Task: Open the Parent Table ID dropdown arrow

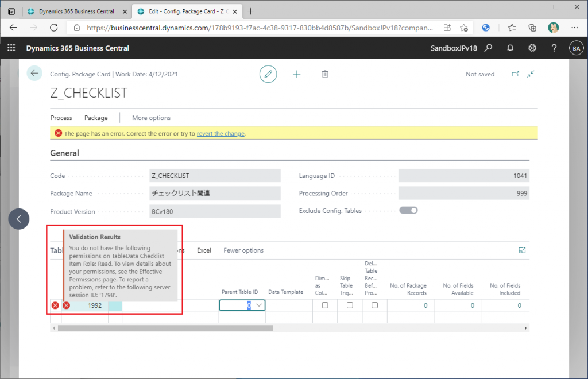Action: [259, 305]
